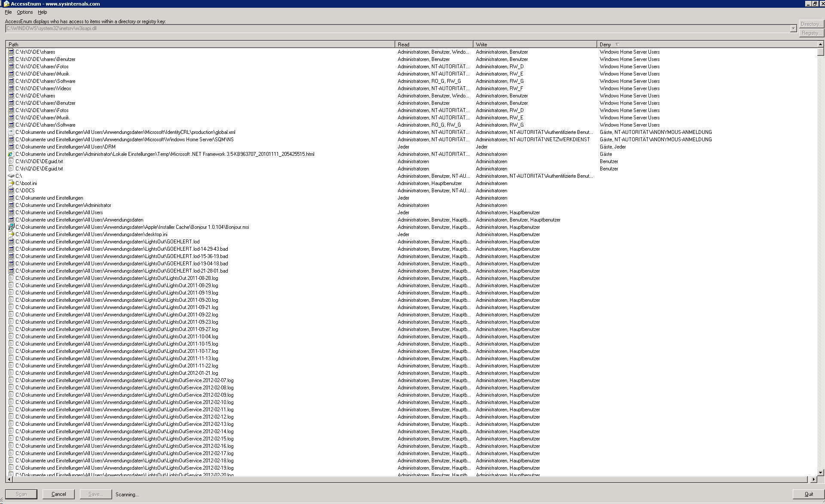Click the log icon of LightsOut.2011-08-28.log
The height and width of the screenshot is (504, 825).
11,278
